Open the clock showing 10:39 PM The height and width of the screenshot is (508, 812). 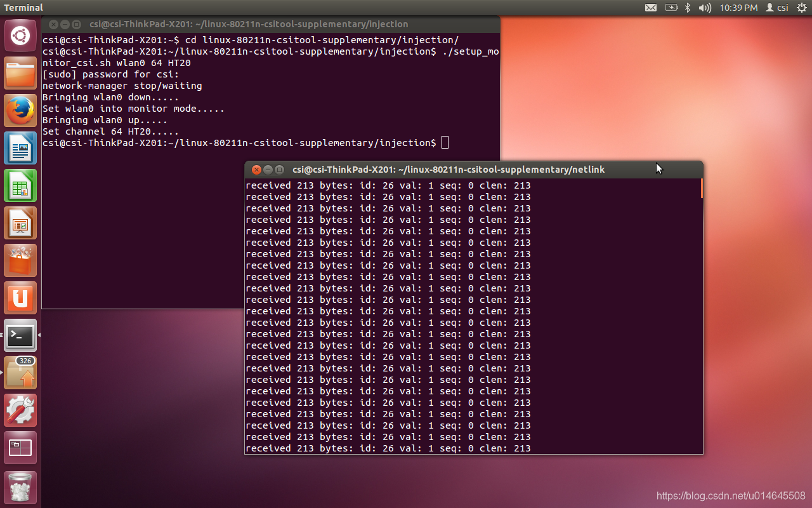click(x=738, y=8)
